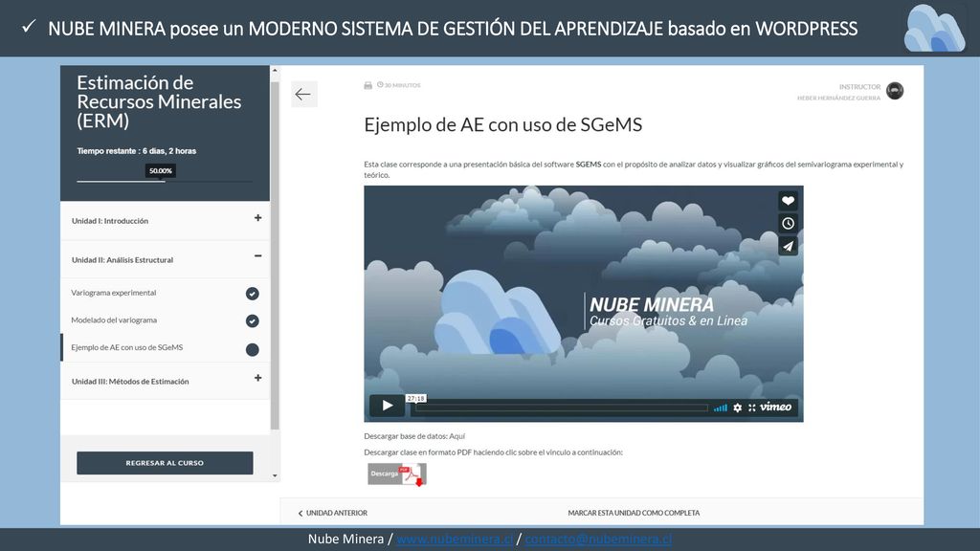Screen dimensions: 980x551
Task: Go to UNIDAD ANTERIOR
Action: coord(332,513)
